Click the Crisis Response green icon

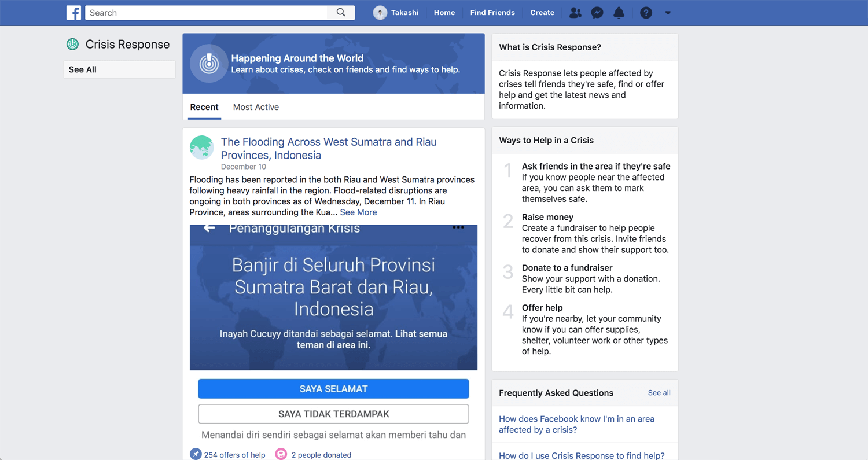pyautogui.click(x=72, y=44)
